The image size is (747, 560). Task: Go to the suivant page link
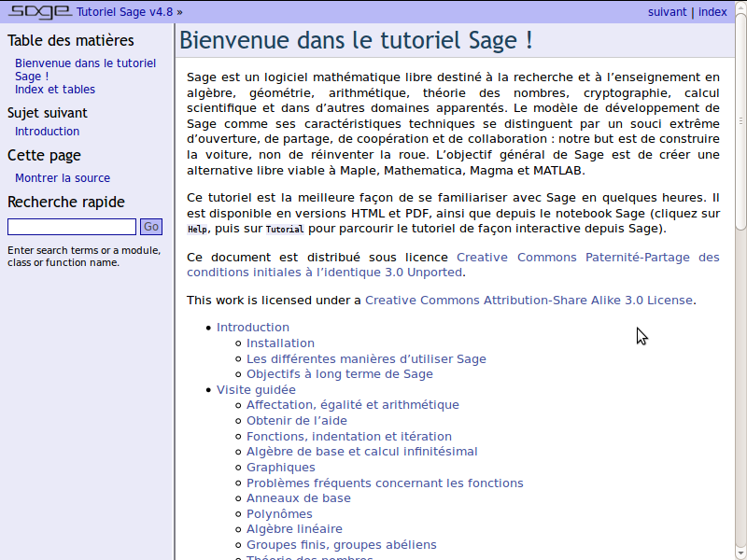click(667, 12)
